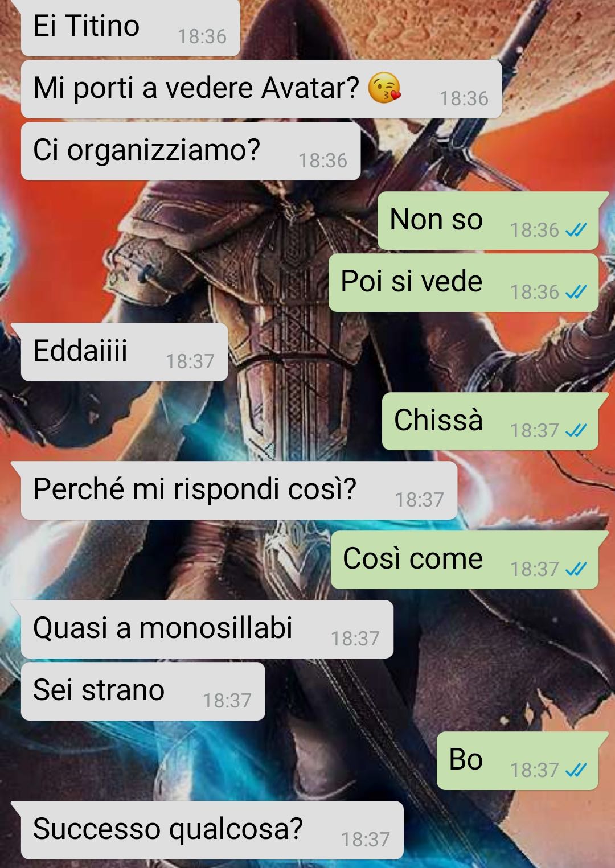Select the 'Chissà' reply bubble

coord(490,421)
